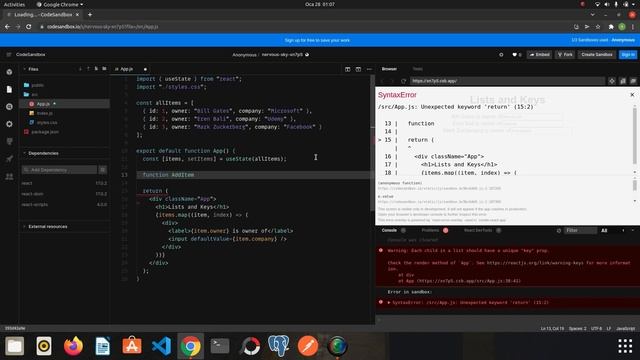The height and width of the screenshot is (360, 640).
Task: Open the Deployment rocket sidebar icon
Action: click(x=9, y=159)
